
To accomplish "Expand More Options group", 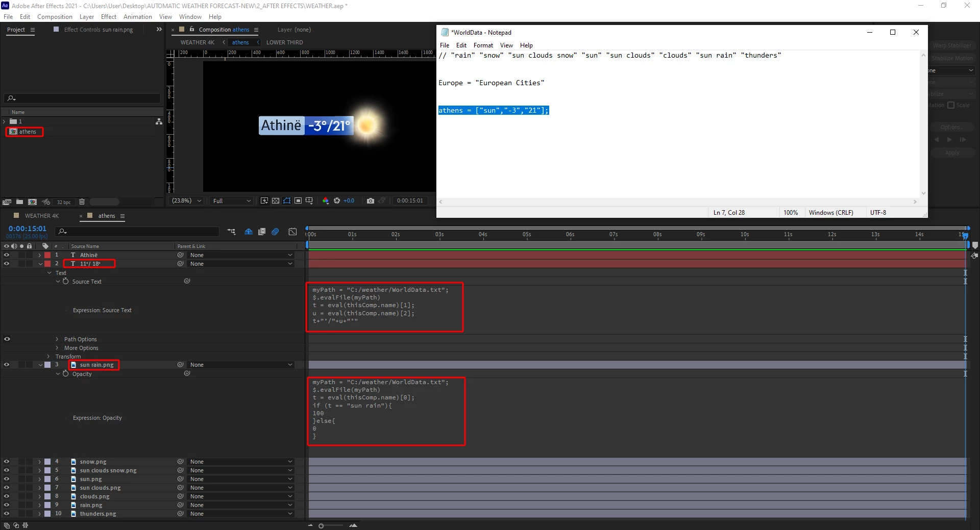I will (x=57, y=348).
